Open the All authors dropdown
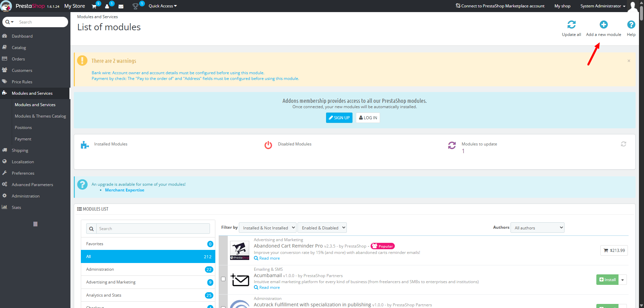 [537, 228]
